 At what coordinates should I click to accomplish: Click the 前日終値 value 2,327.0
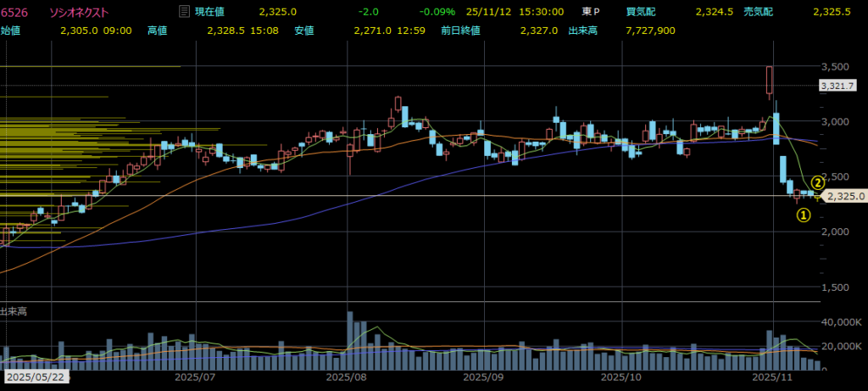(x=540, y=31)
